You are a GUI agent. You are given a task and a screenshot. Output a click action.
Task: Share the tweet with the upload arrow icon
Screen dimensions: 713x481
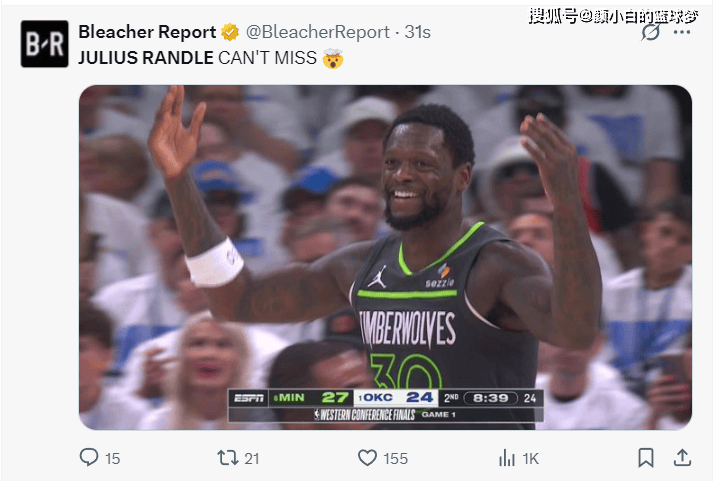[x=682, y=457]
